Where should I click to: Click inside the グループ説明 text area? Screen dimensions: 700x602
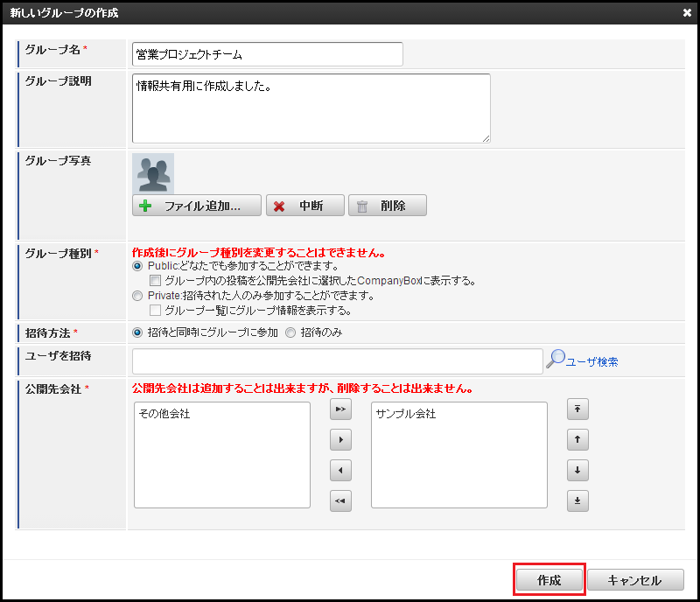click(x=311, y=108)
